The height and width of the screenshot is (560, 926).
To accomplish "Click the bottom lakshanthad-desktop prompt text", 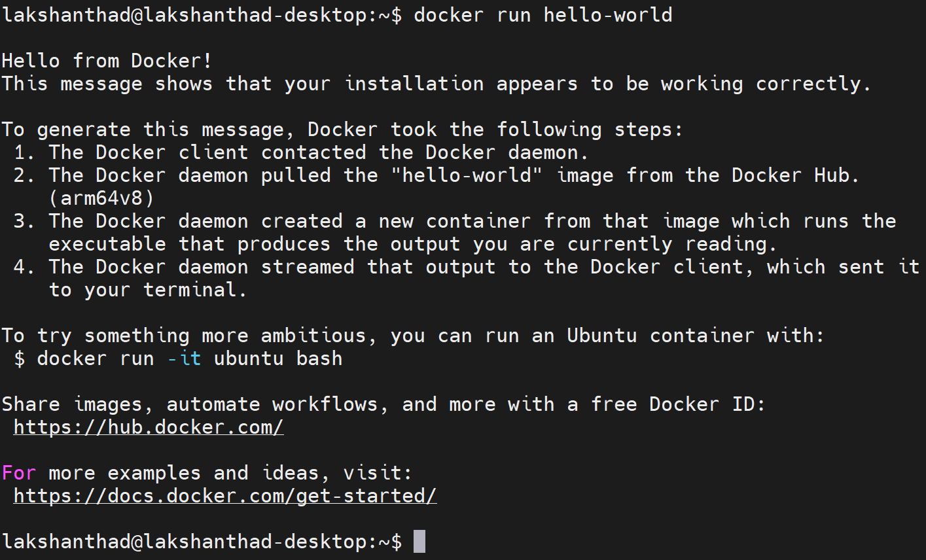I will pos(202,542).
